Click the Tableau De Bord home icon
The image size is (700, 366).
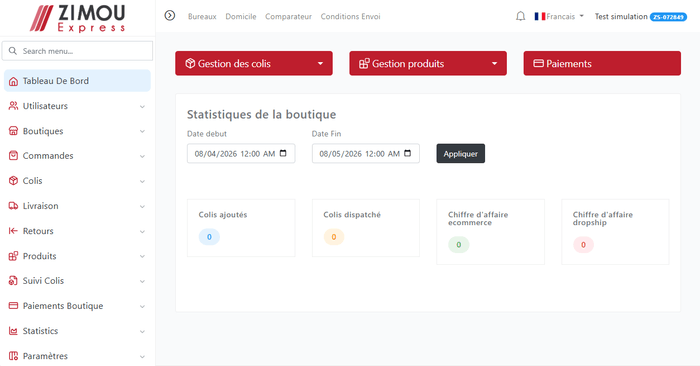coord(13,81)
